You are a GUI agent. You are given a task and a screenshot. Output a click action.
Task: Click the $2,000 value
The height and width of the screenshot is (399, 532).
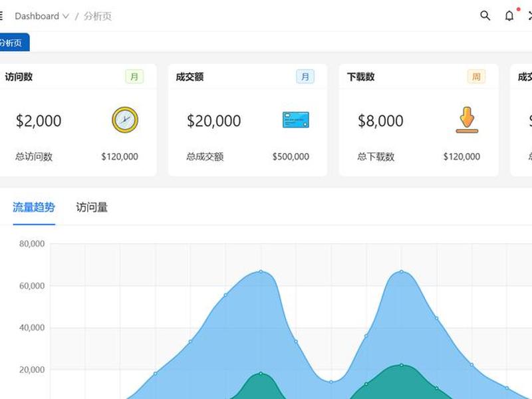point(39,121)
